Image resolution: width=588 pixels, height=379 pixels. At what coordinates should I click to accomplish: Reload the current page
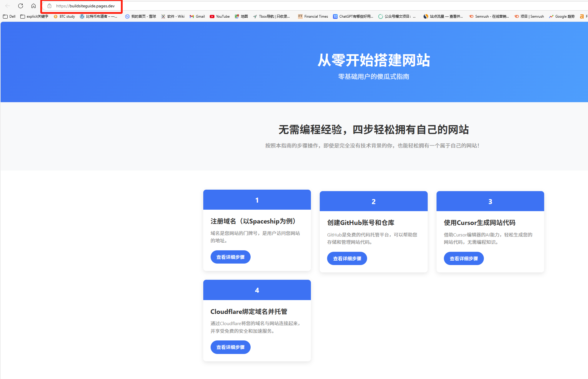pos(20,6)
